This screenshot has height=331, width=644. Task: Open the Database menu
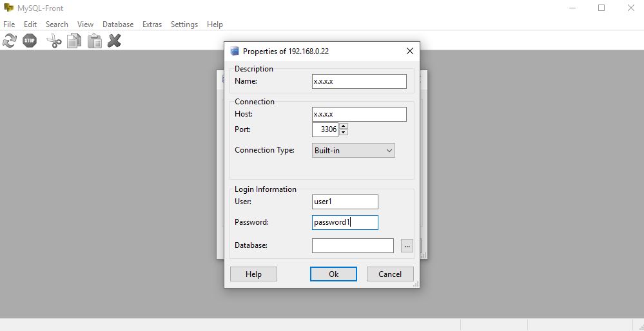[x=118, y=24]
